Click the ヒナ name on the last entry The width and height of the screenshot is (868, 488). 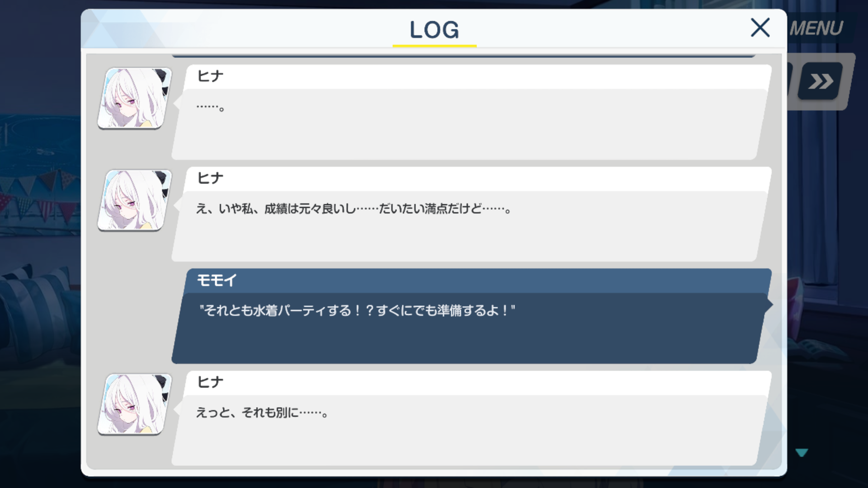[210, 382]
